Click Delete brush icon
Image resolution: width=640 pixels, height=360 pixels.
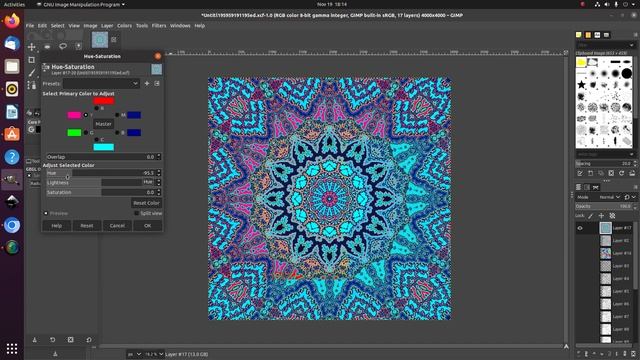point(611,173)
